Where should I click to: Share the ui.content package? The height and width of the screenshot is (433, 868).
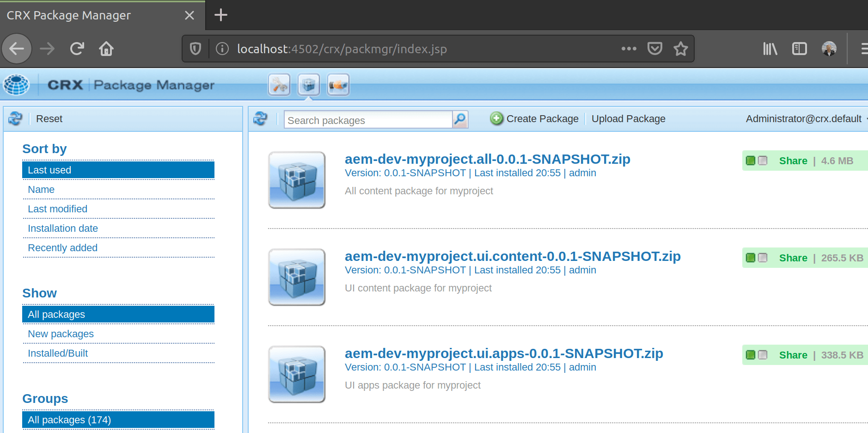pos(793,258)
